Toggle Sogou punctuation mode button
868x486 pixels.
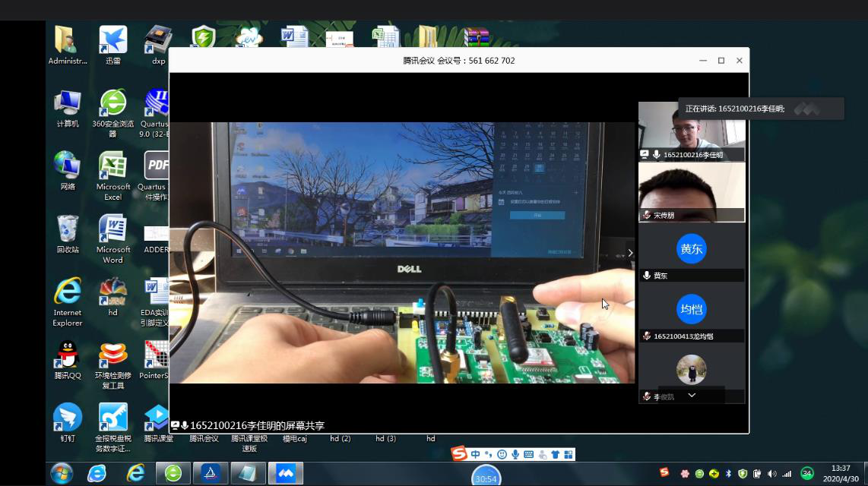point(489,454)
